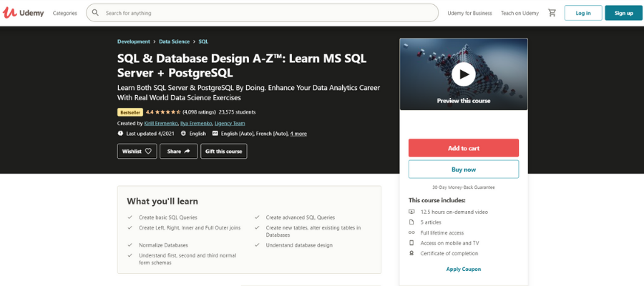Click the articles document icon

411,222
